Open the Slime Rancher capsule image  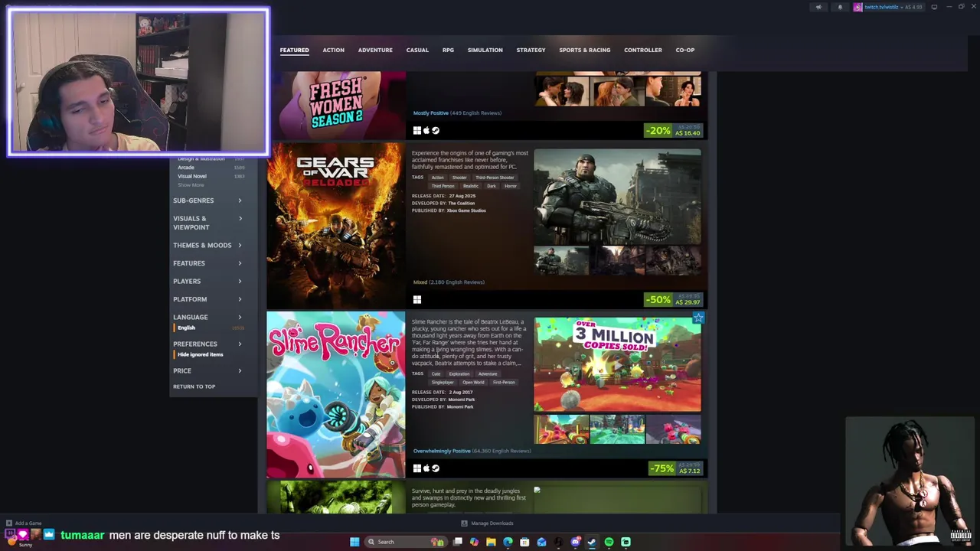coord(335,394)
